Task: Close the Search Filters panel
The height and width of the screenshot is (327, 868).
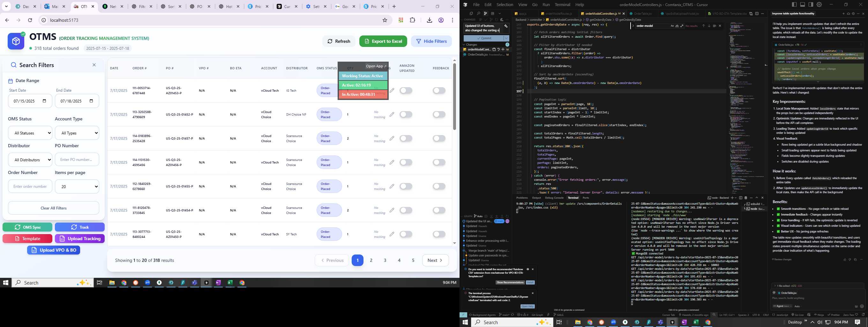Action: point(94,65)
